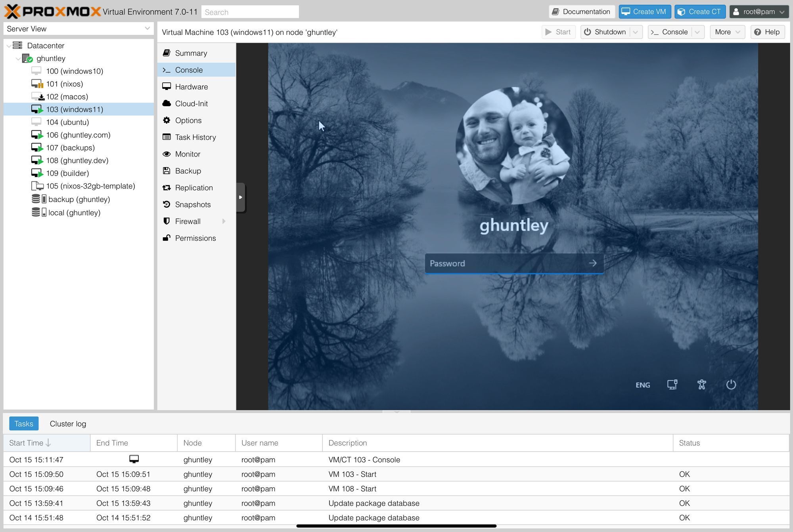This screenshot has height=532, width=793.
Task: Expand the More actions menu
Action: click(x=727, y=32)
